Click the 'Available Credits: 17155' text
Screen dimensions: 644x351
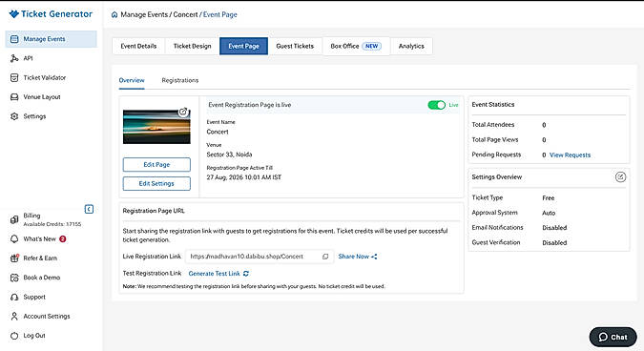[x=52, y=224]
